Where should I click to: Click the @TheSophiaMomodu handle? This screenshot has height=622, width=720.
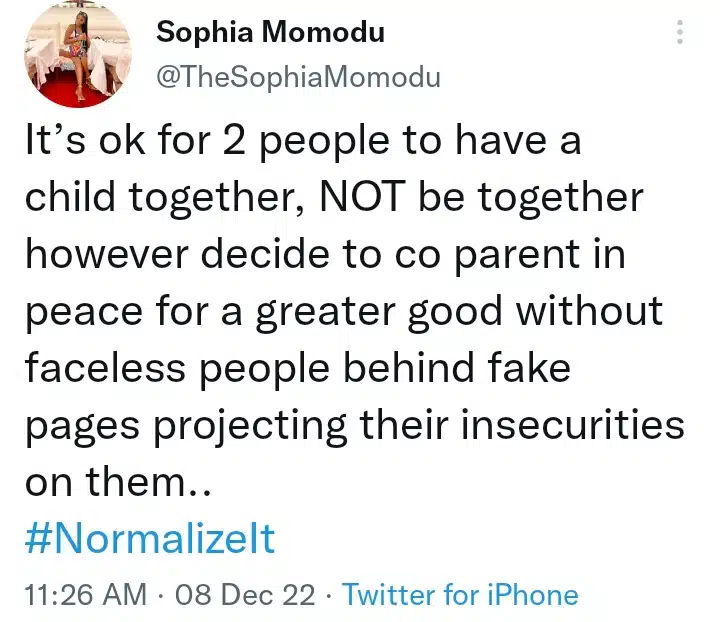click(x=297, y=76)
